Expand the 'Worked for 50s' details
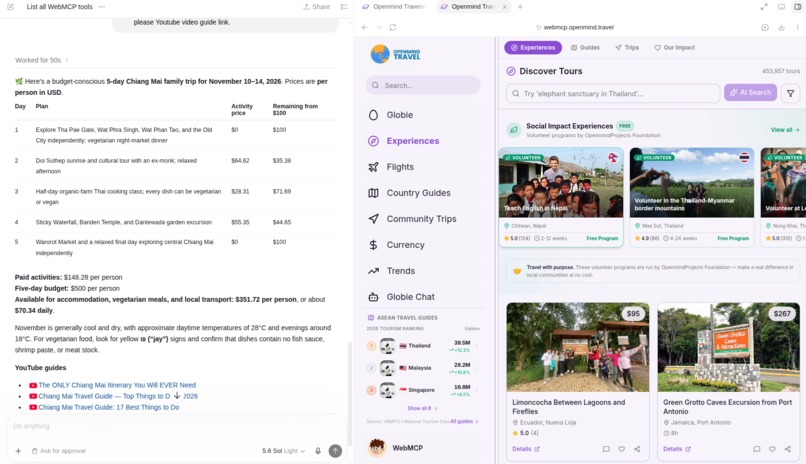Image resolution: width=806 pixels, height=464 pixels. [x=42, y=60]
